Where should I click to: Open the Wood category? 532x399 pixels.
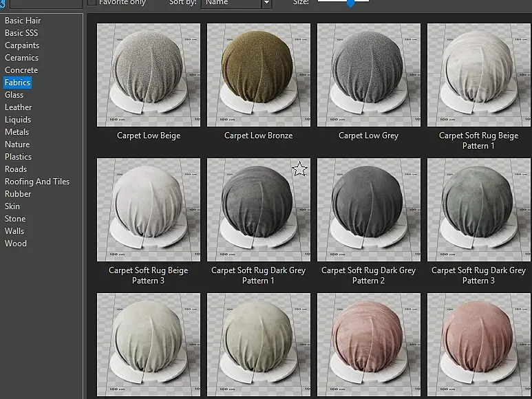click(16, 244)
